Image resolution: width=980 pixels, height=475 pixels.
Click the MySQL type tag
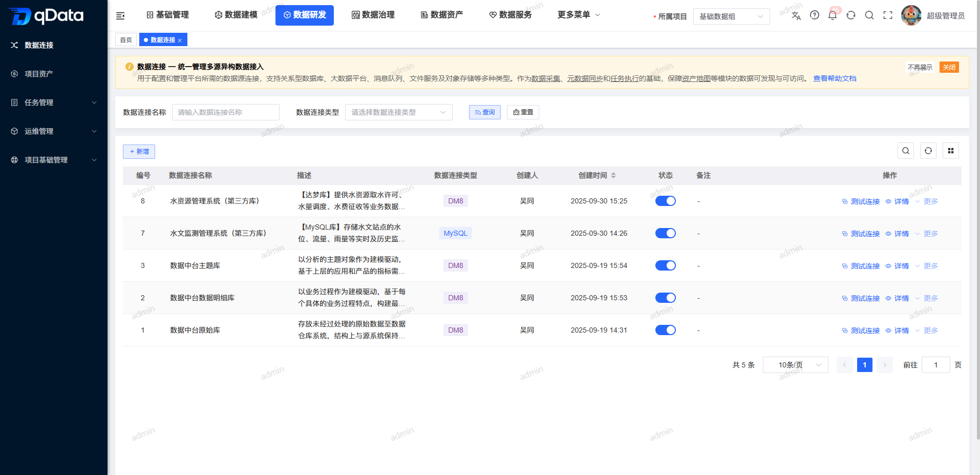point(456,233)
